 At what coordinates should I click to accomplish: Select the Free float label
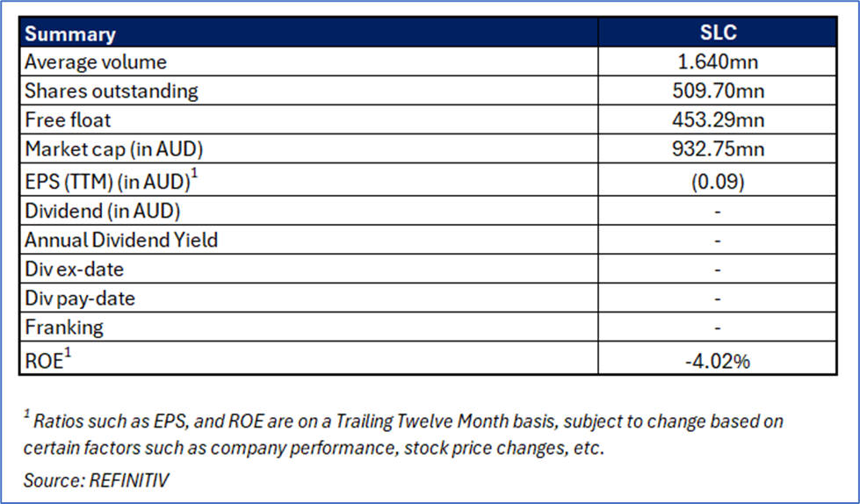tap(68, 119)
